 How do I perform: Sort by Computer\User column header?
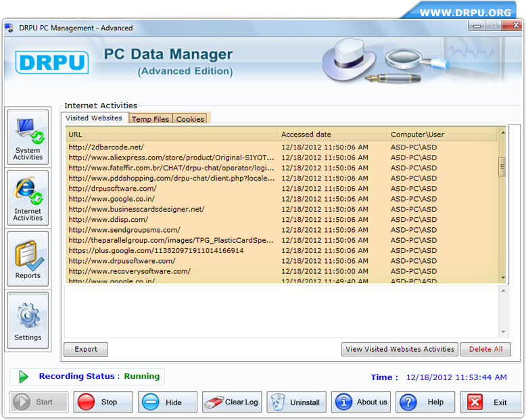pos(442,134)
